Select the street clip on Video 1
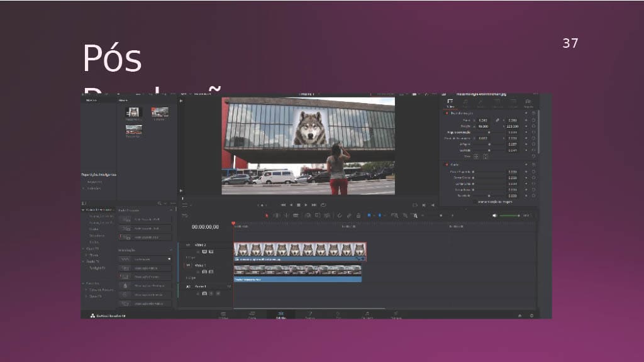 point(297,273)
